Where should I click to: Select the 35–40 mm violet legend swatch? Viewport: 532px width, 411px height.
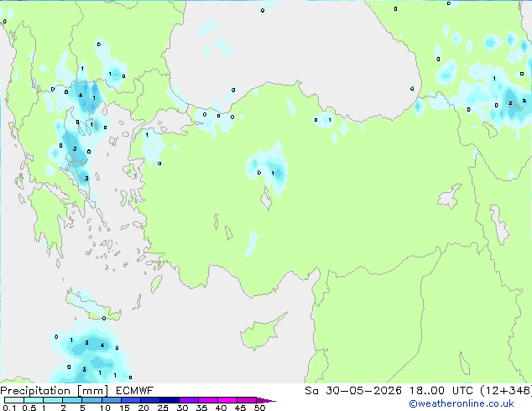(x=208, y=400)
